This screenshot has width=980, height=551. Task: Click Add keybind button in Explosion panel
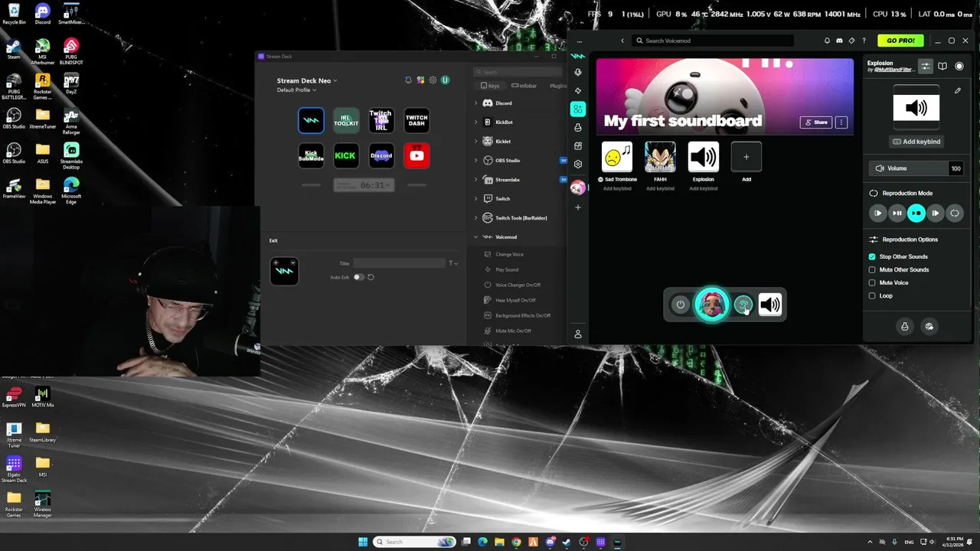pos(916,142)
